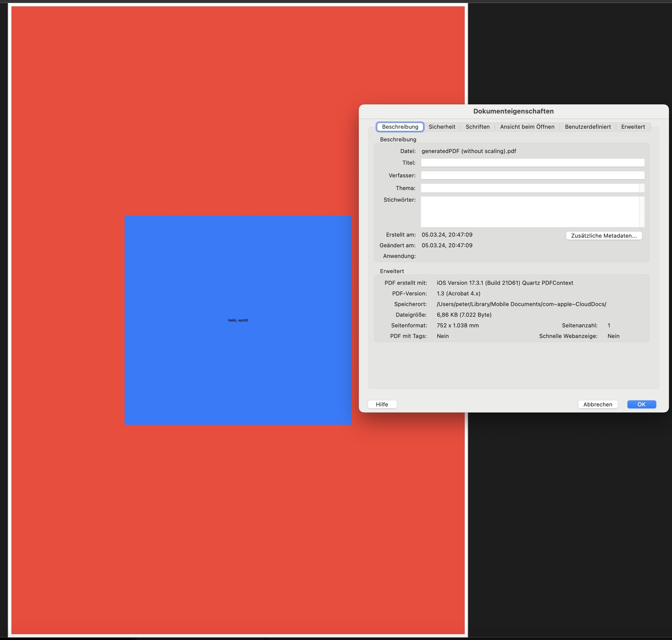Click the file name generatedPDF (without scaling).pdf
Screen dimensions: 672x640
[469, 151]
